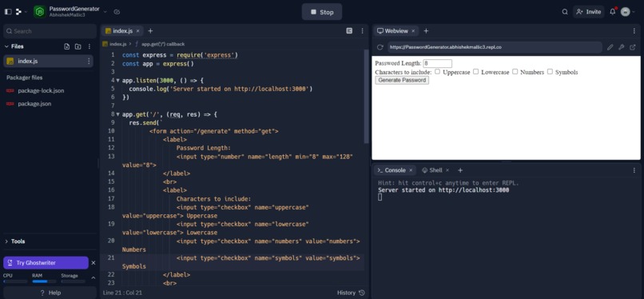This screenshot has height=299, width=644.
Task: Close the index.js editor tab
Action: [138, 31]
